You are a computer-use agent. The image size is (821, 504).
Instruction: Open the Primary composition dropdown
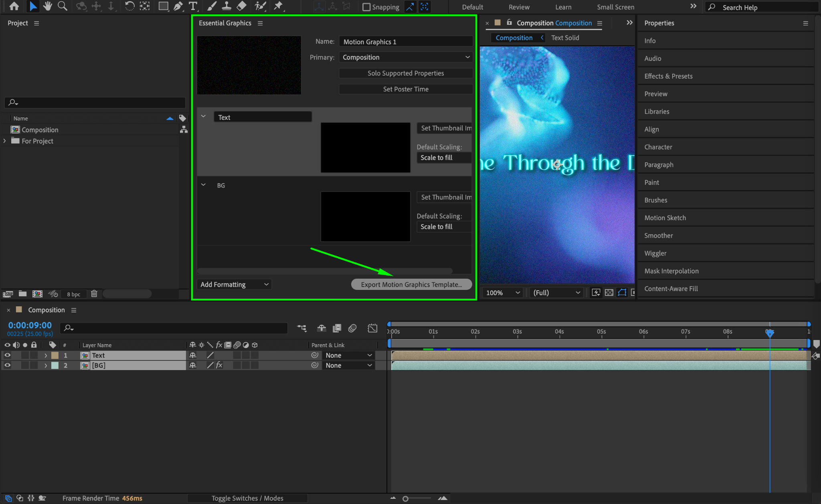click(x=406, y=57)
